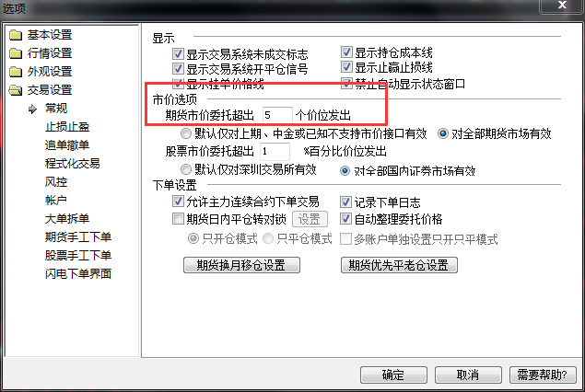Viewport: 585px width, 392px height.
Task: Uncheck 显示持仓成本线 option
Action: 346,52
